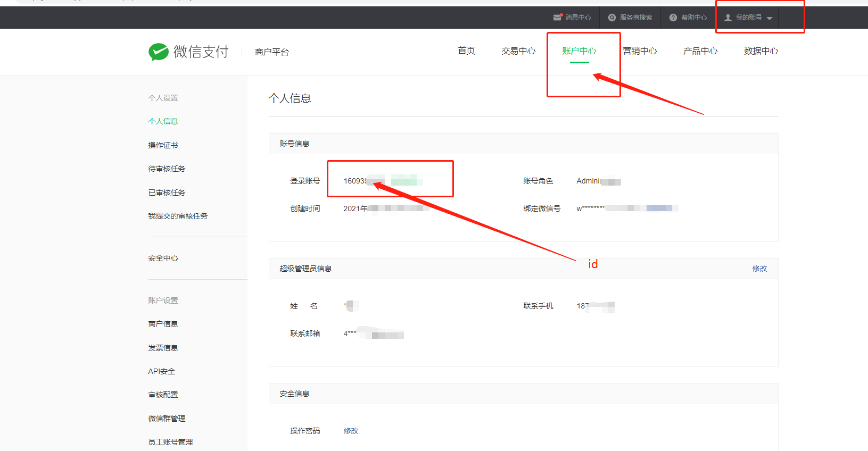Open 我提交的审核任务 in the sidebar
Screen dimensions: 868x451
click(x=178, y=216)
